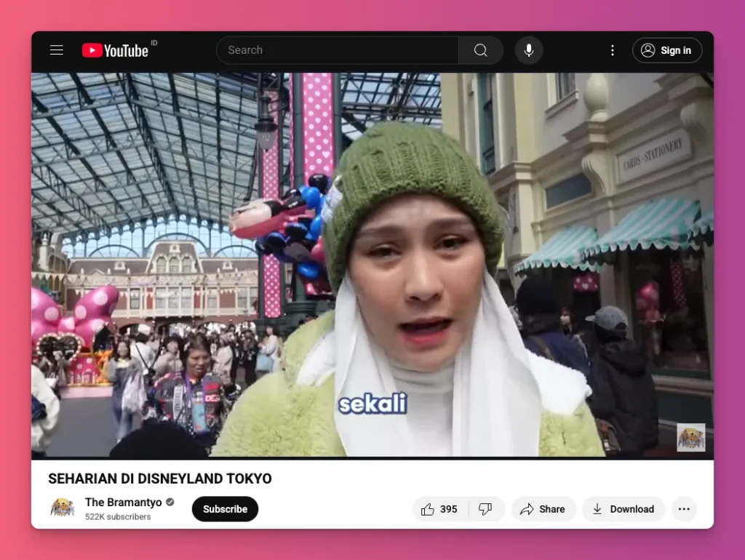The image size is (745, 560).
Task: Click The Bramantyo channel avatar
Action: pos(63,509)
